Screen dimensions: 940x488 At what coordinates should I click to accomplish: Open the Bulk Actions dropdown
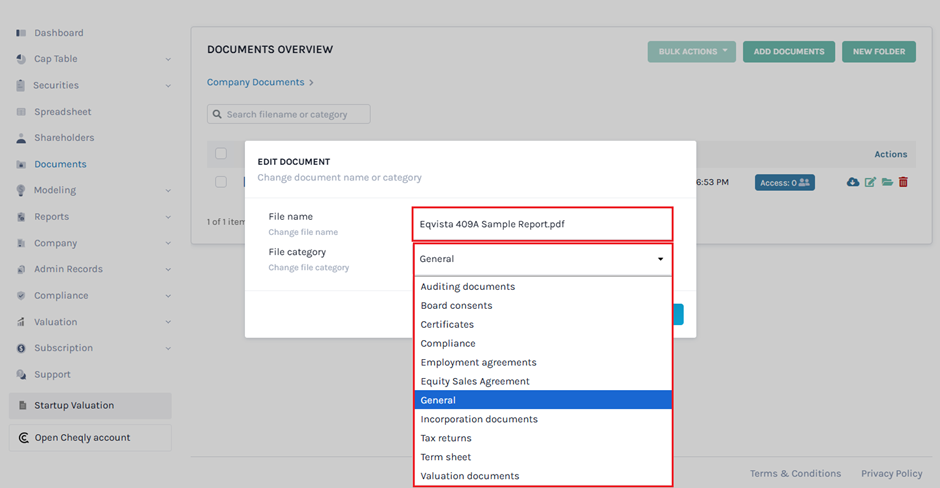click(691, 51)
